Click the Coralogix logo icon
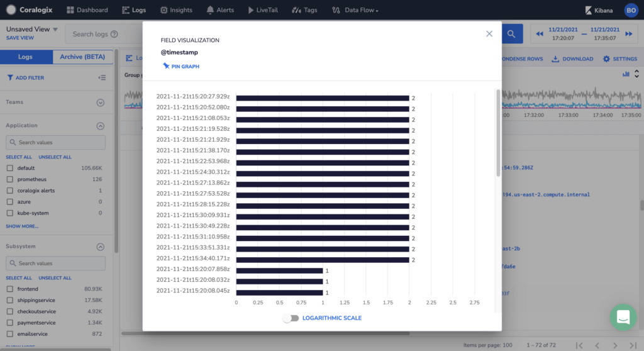 click(x=11, y=10)
